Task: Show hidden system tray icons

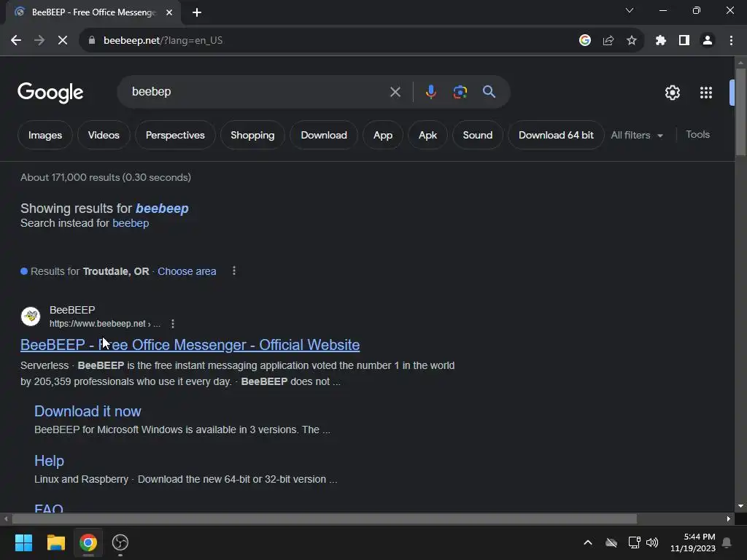Action: pos(588,542)
